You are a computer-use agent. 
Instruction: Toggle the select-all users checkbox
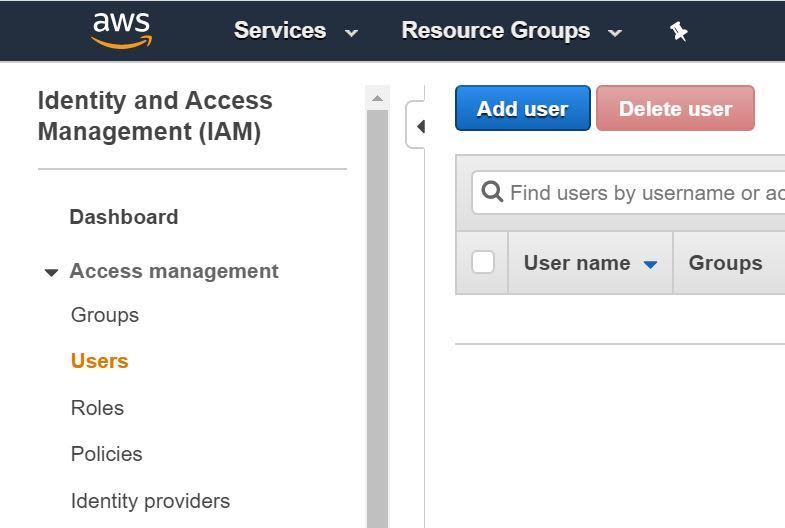click(x=483, y=262)
